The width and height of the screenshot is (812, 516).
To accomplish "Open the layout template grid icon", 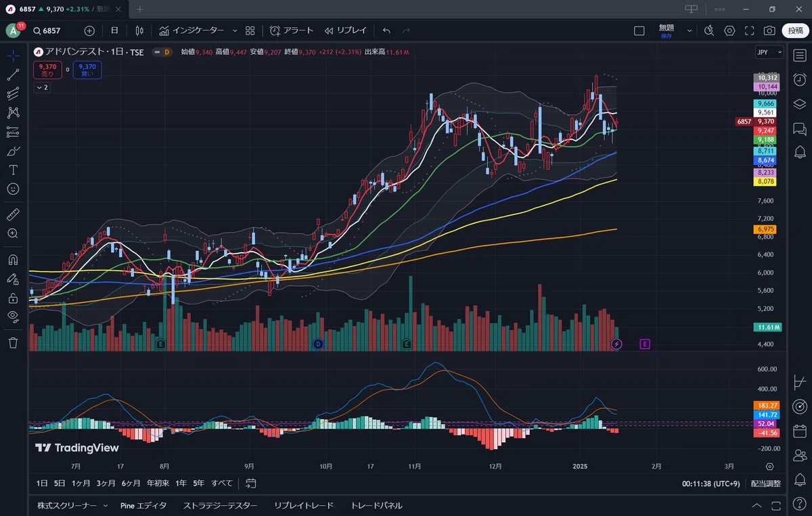I will coord(250,30).
